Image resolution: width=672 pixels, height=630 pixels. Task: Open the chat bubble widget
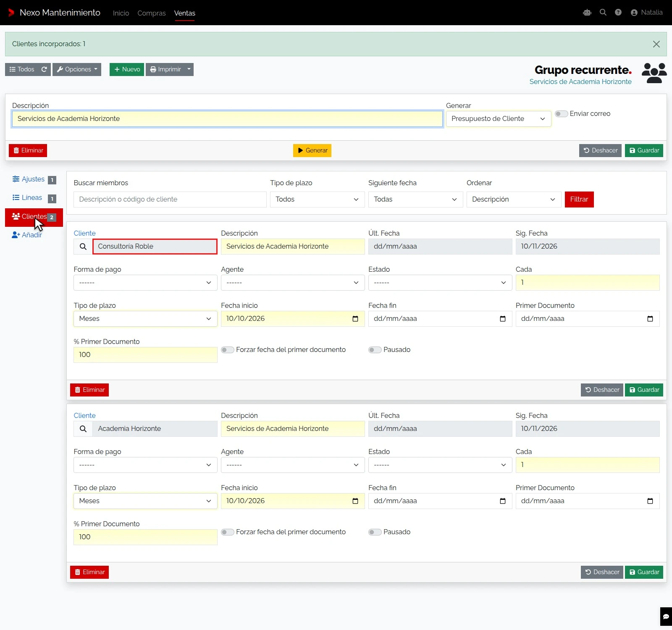tap(666, 617)
